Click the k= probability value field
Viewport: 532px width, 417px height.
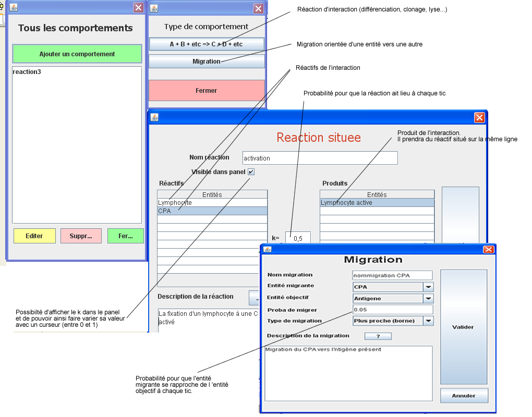point(298,238)
